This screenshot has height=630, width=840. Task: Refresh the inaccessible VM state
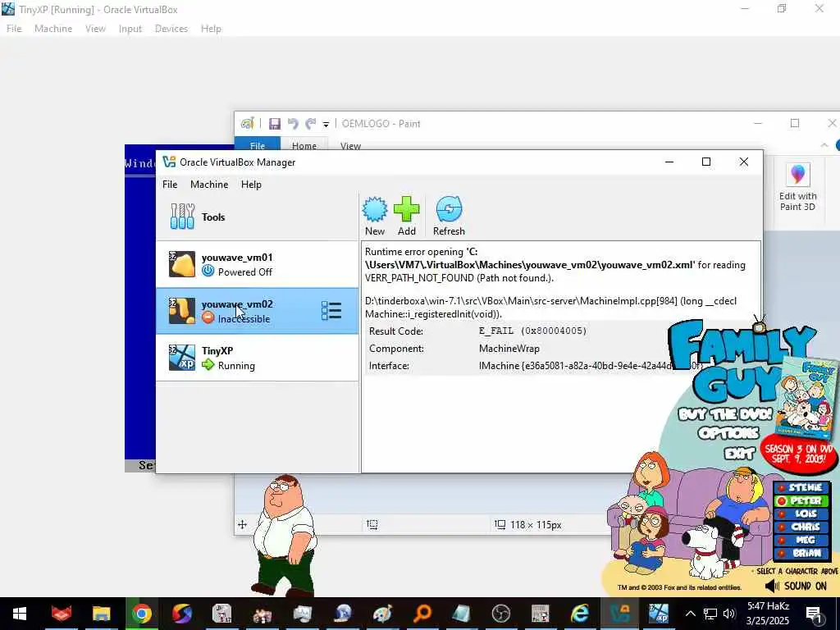click(449, 216)
